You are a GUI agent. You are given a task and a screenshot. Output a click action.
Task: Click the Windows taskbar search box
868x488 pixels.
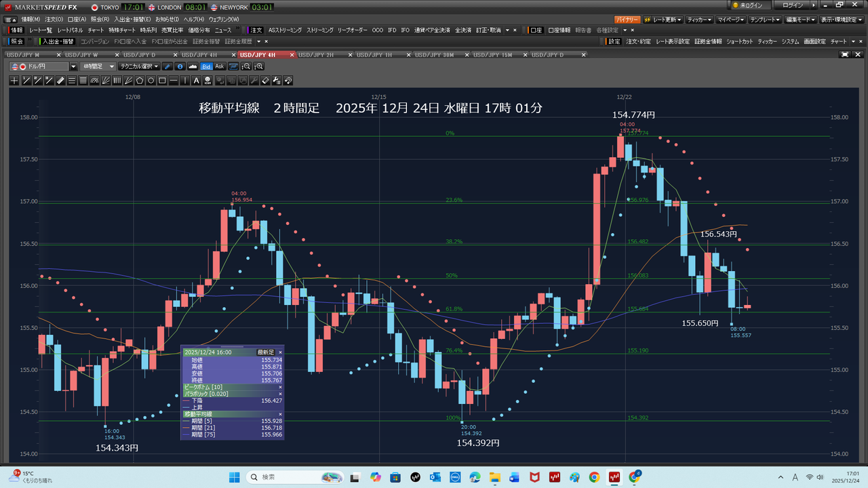click(292, 477)
